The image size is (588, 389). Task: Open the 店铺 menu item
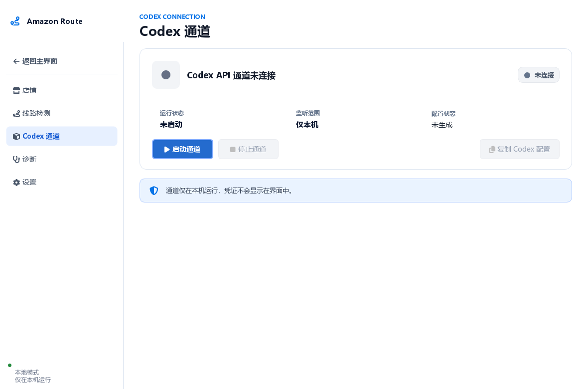(62, 90)
